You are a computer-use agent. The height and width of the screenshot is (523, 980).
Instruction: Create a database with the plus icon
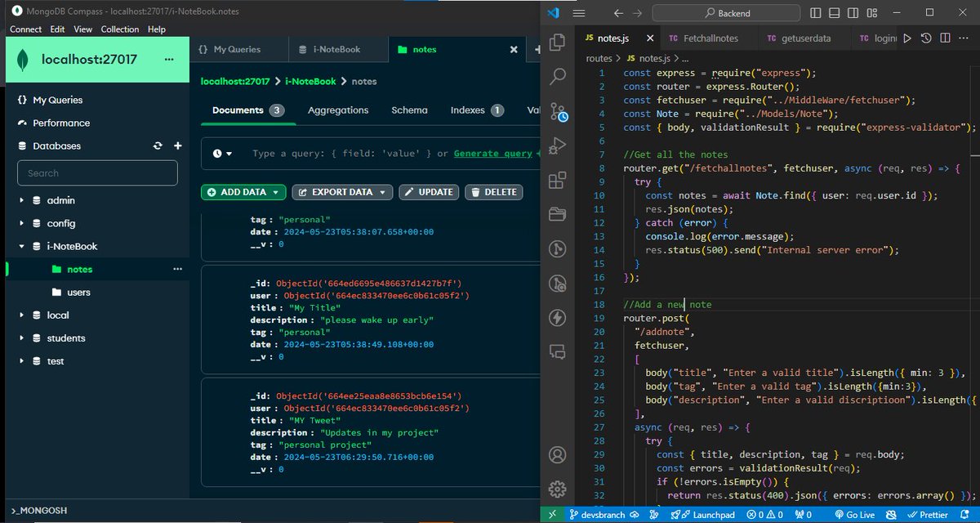pos(177,145)
